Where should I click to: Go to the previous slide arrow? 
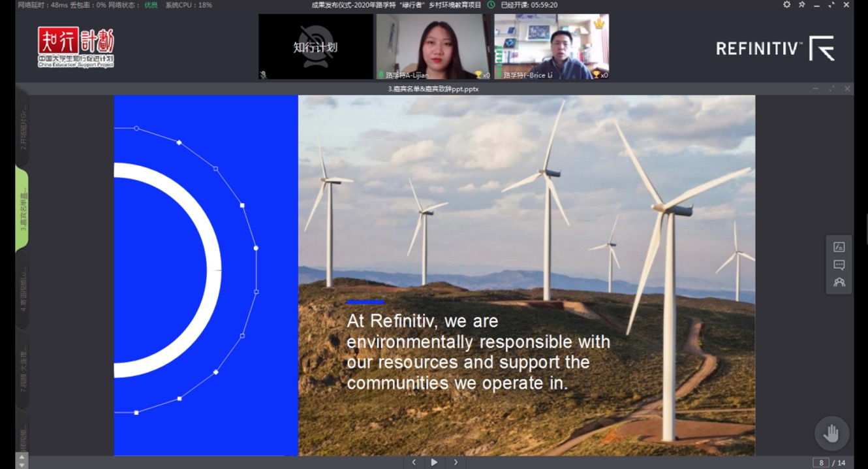413,462
